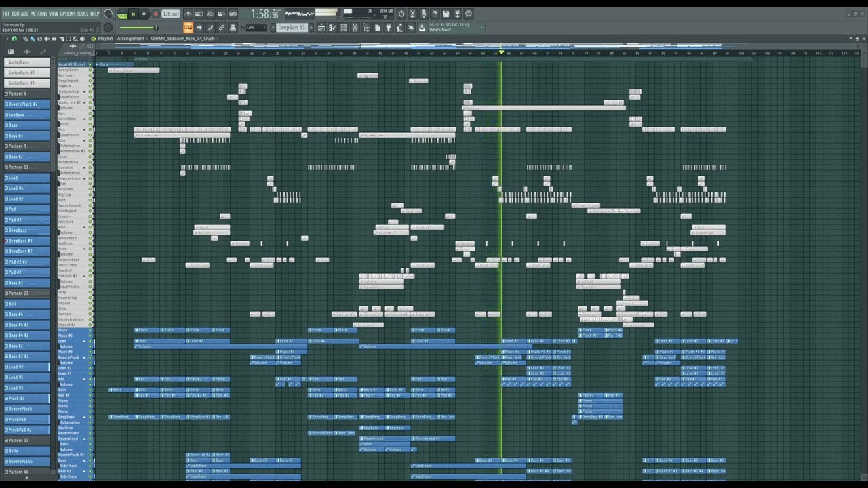Save project with the floppy disk icon
The height and width of the screenshot is (488, 868).
coord(446,14)
